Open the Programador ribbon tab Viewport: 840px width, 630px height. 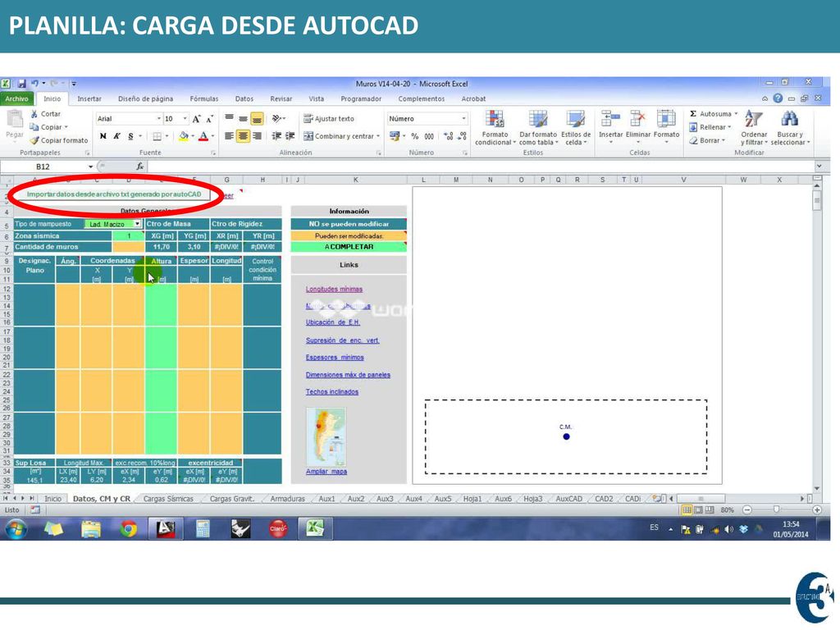coord(361,98)
